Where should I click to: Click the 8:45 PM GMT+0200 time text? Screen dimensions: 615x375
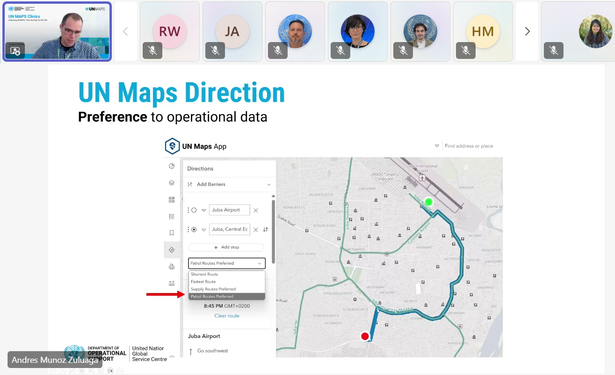point(226,306)
